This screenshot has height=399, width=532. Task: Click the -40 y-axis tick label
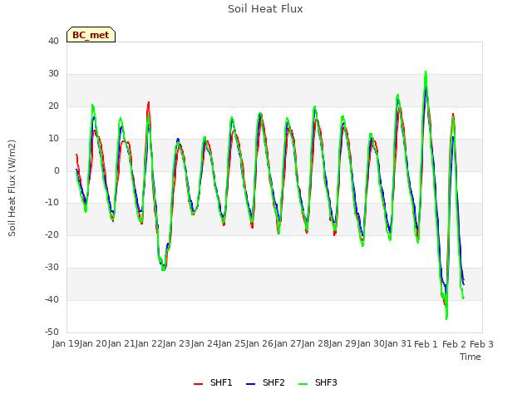52,299
